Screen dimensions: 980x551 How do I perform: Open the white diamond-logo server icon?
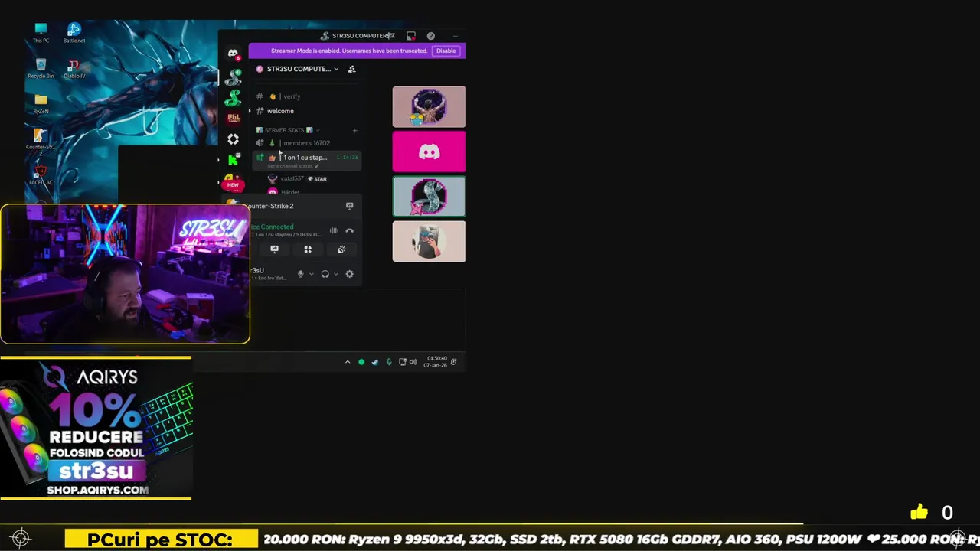click(x=234, y=139)
